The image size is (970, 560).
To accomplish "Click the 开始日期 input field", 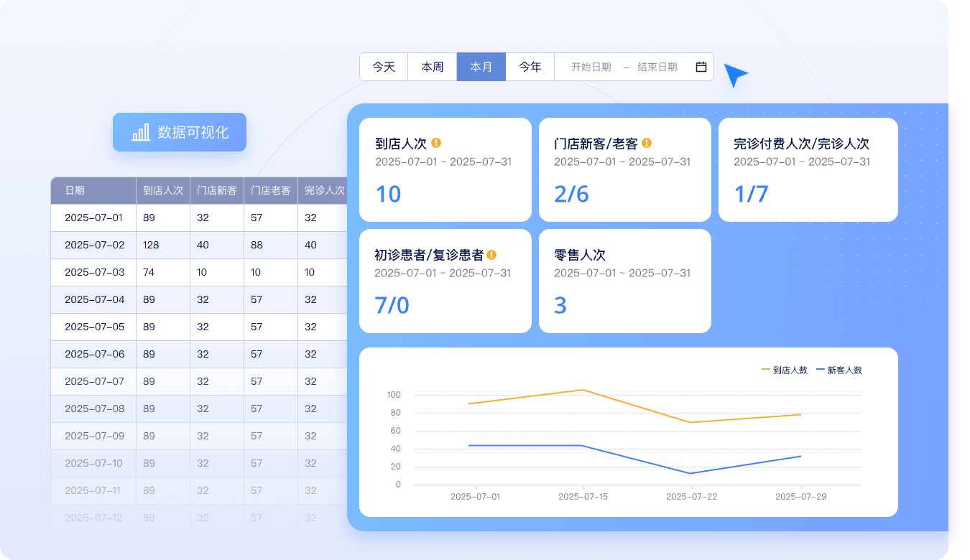I will pyautogui.click(x=591, y=67).
